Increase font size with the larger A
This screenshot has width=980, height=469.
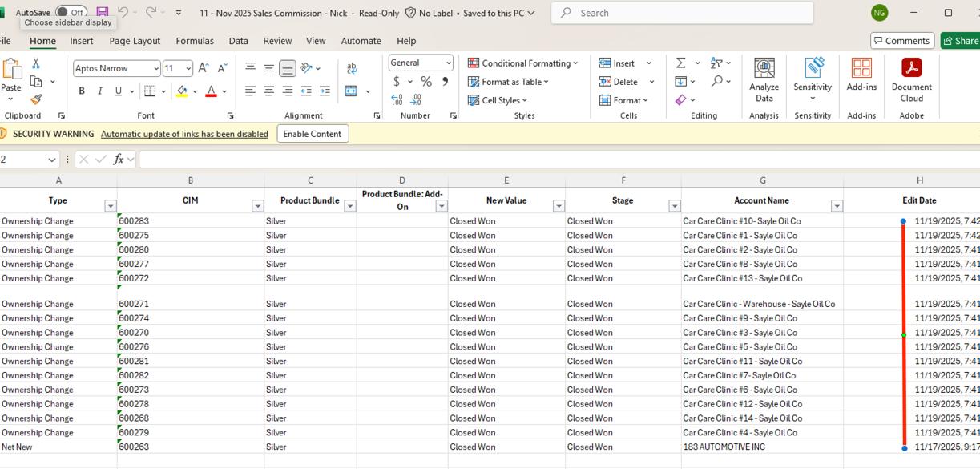coord(204,68)
